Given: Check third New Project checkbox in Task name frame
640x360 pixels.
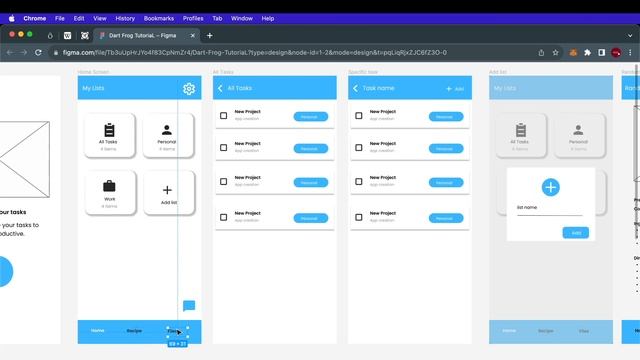Looking at the screenshot, I should (x=358, y=181).
